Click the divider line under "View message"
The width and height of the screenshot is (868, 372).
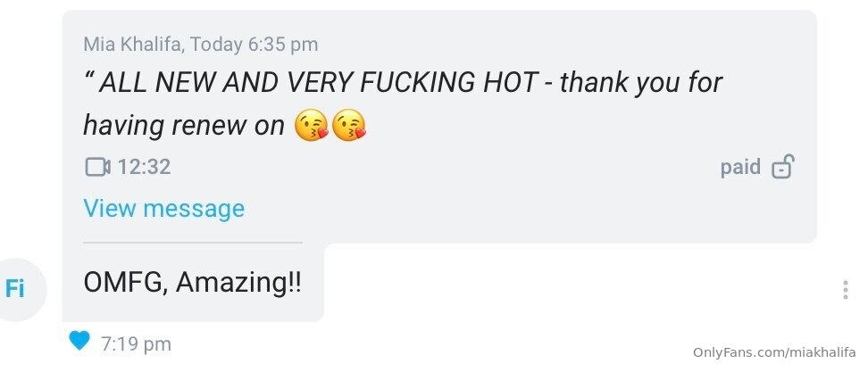coord(192,242)
